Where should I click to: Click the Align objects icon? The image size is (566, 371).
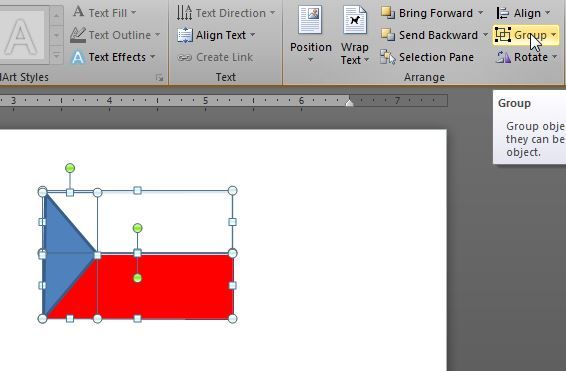click(503, 13)
